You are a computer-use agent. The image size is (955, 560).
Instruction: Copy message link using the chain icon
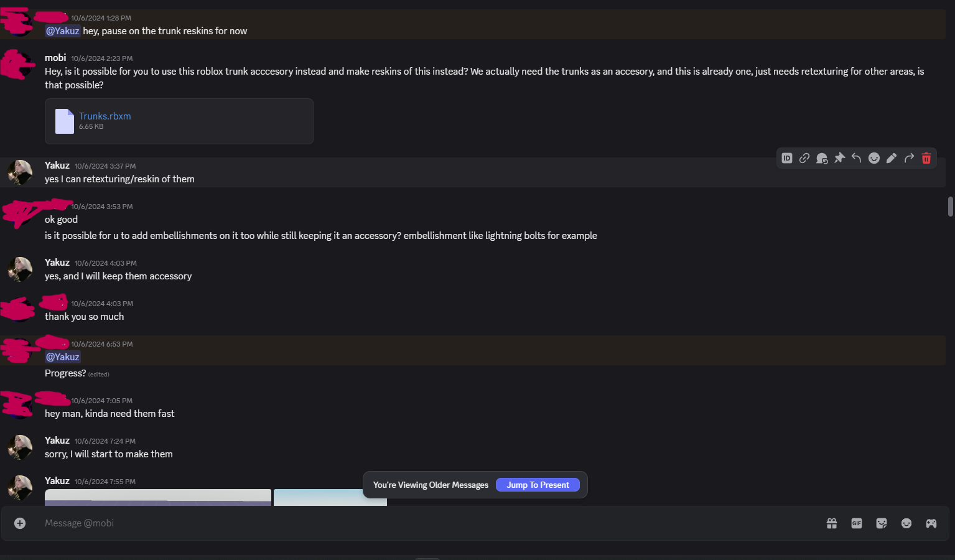tap(804, 158)
